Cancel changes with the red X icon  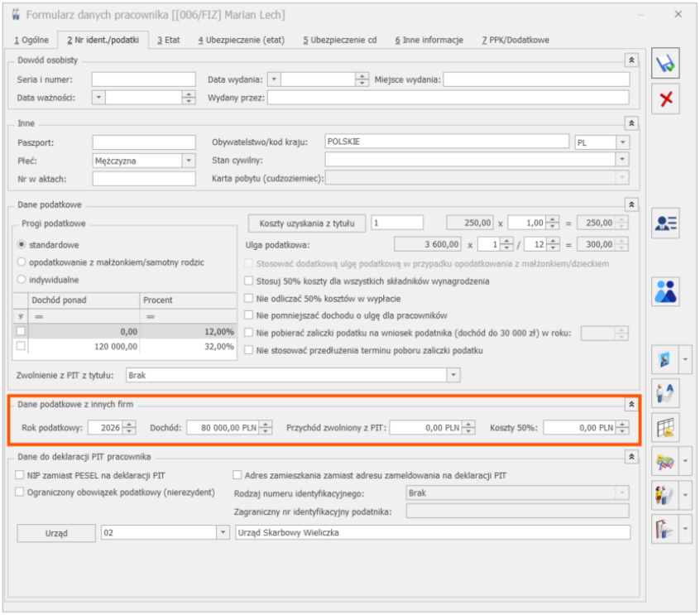coord(665,98)
